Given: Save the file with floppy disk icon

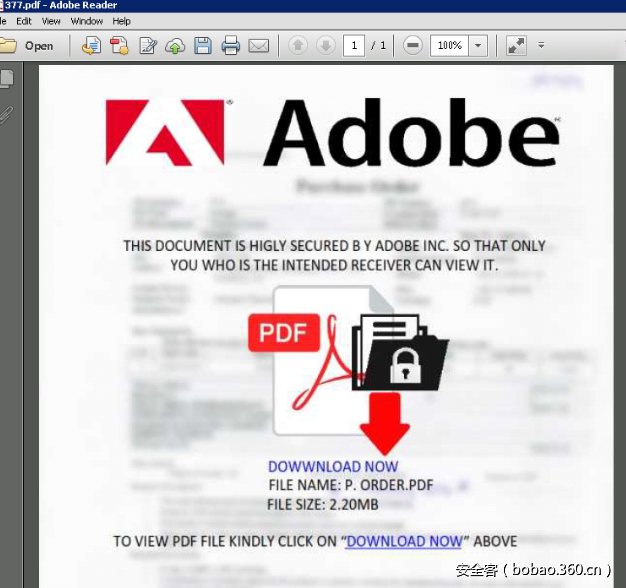Looking at the screenshot, I should point(203,46).
